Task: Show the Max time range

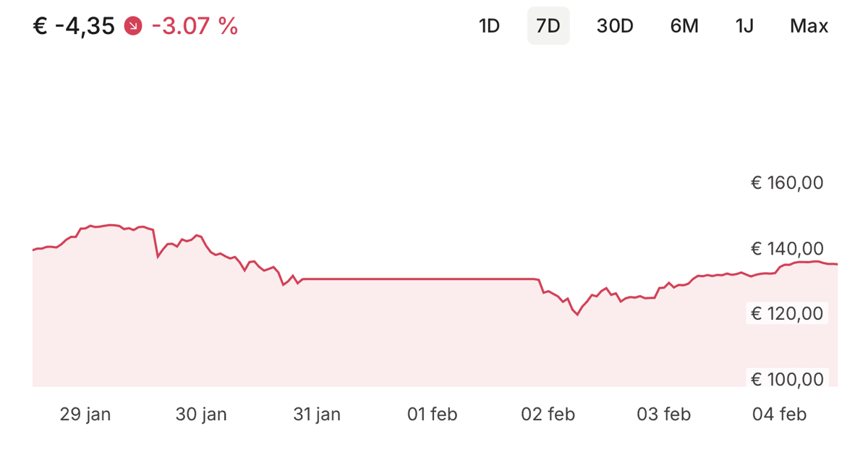Action: 809,26
